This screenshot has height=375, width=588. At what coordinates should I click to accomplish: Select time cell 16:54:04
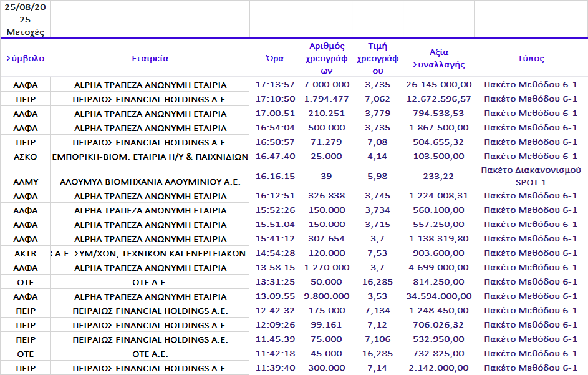coord(275,128)
